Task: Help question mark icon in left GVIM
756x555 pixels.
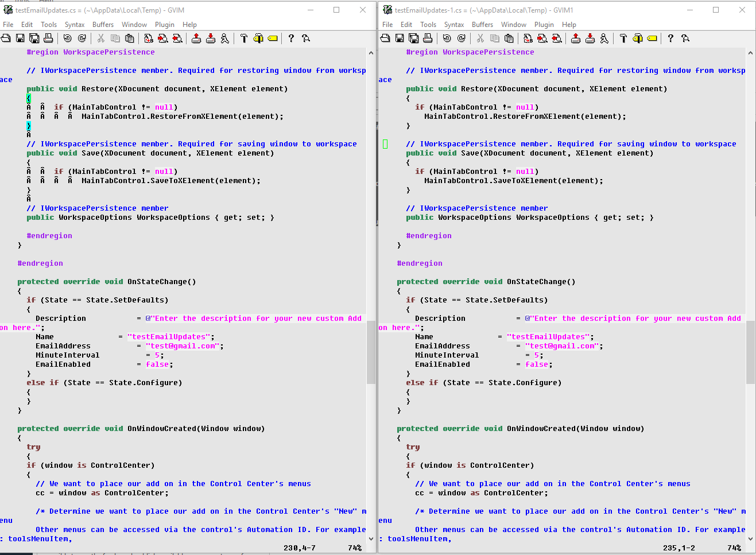Action: coord(291,38)
